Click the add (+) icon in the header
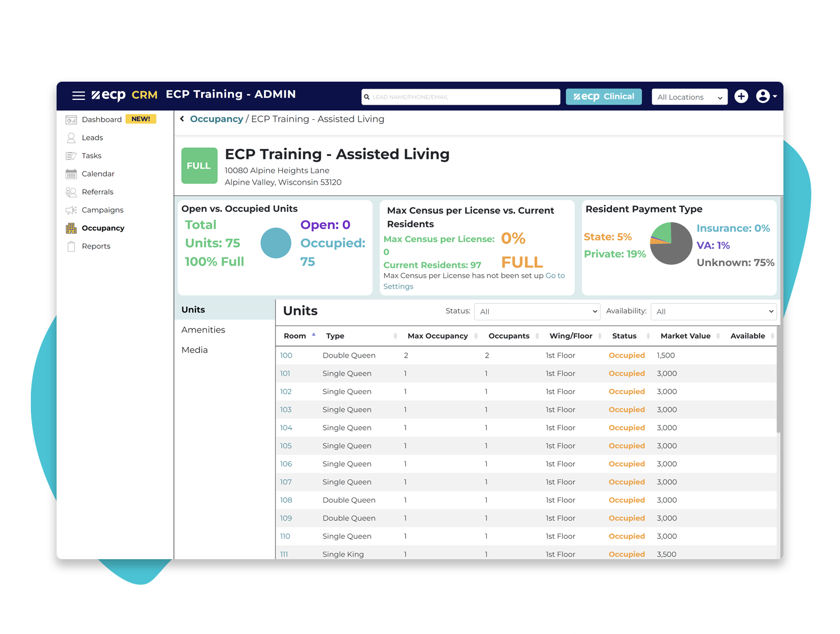This screenshot has width=840, height=634. pyautogui.click(x=741, y=96)
